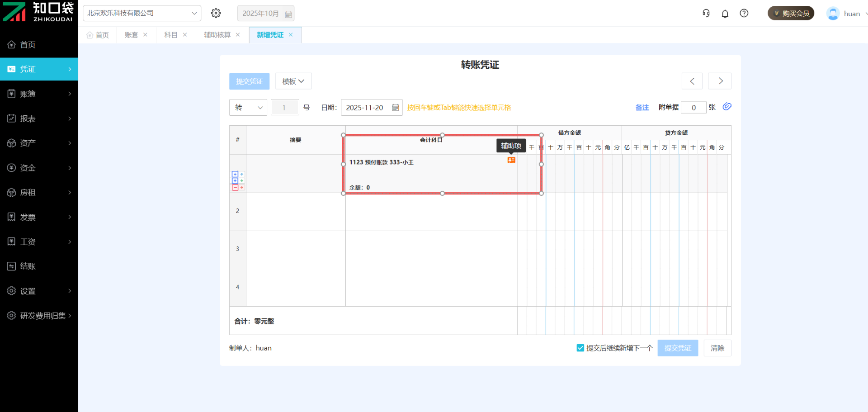The height and width of the screenshot is (412, 868).
Task: Click the paperclip attachment icon
Action: 727,107
